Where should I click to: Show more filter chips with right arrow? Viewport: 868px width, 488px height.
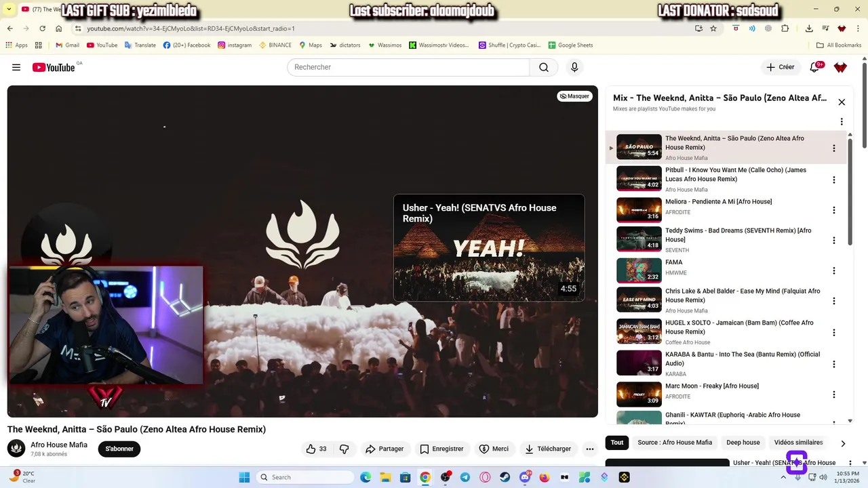[x=843, y=443]
